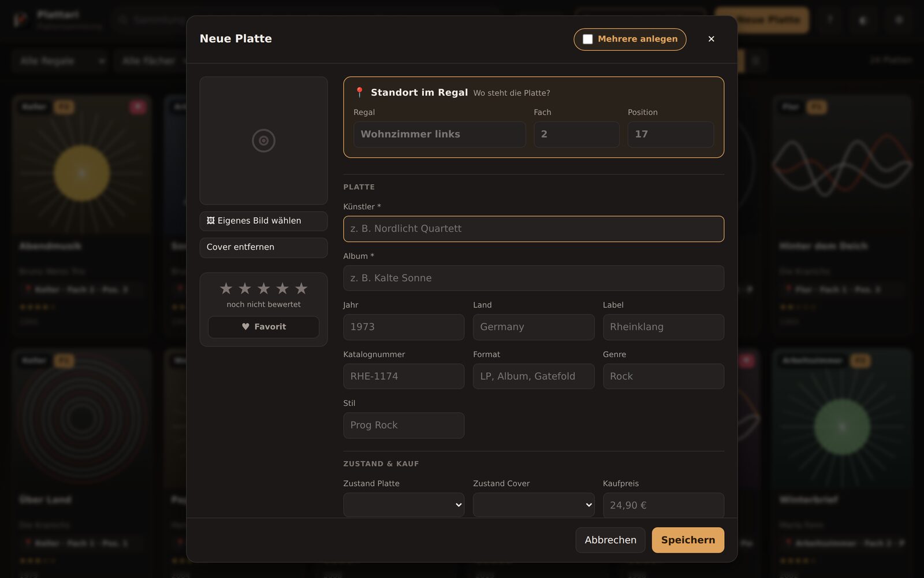Click the 'Album *' field label

pyautogui.click(x=359, y=256)
